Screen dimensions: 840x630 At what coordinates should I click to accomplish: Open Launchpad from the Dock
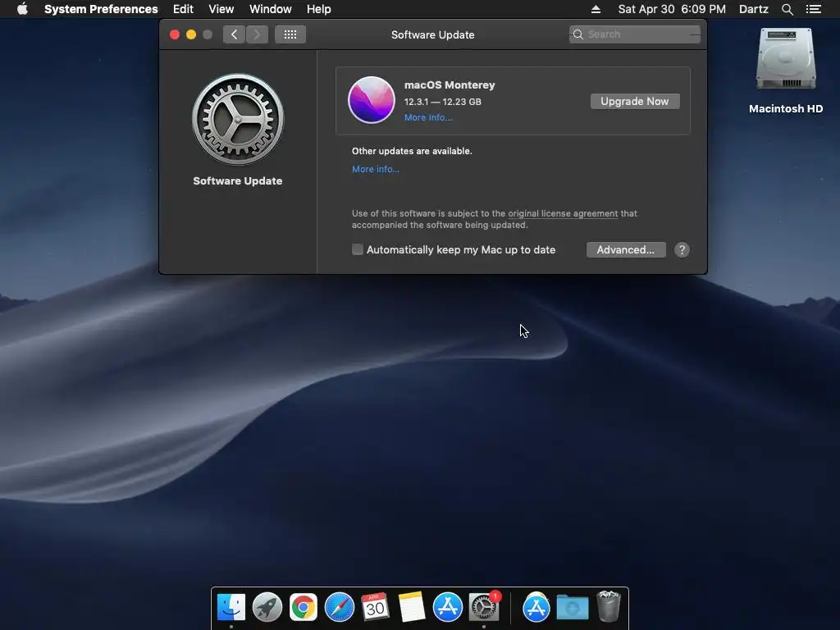pyautogui.click(x=267, y=607)
